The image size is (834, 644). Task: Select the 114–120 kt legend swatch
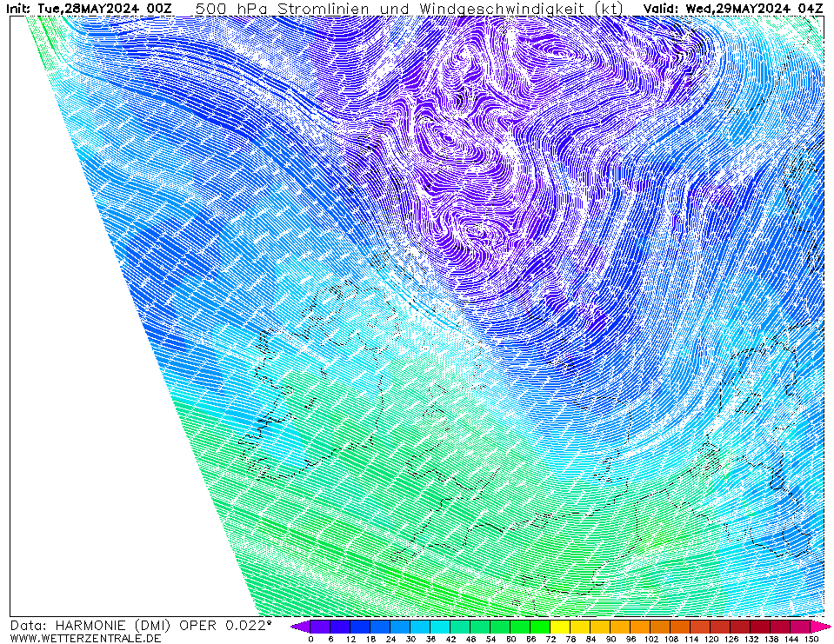point(700,627)
